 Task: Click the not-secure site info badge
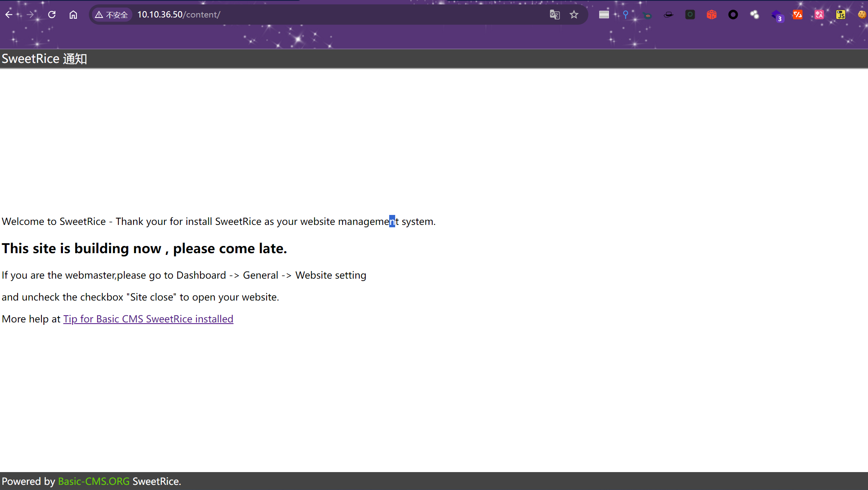click(112, 15)
